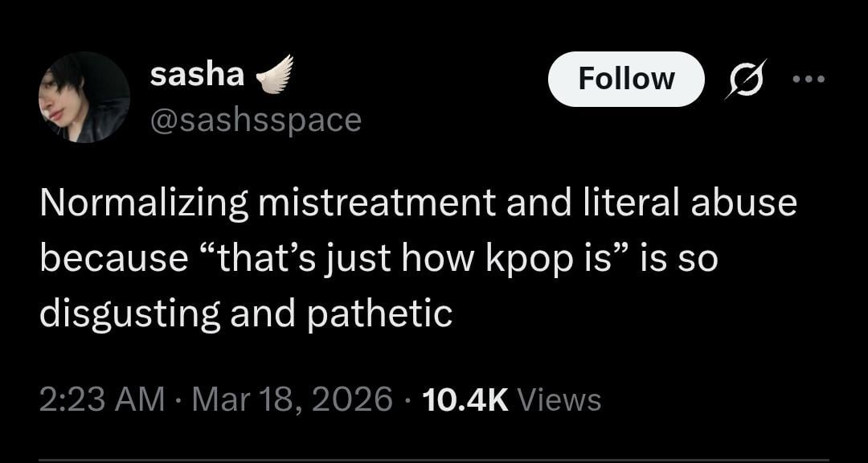Click the words "disgusting and pathetic"
Image resolution: width=868 pixels, height=463 pixels.
coord(246,313)
